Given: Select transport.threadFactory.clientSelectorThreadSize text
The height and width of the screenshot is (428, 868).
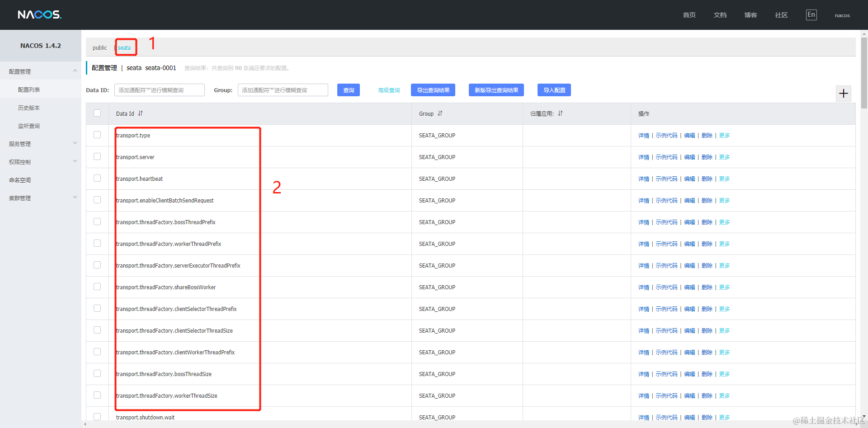Looking at the screenshot, I should pyautogui.click(x=175, y=331).
